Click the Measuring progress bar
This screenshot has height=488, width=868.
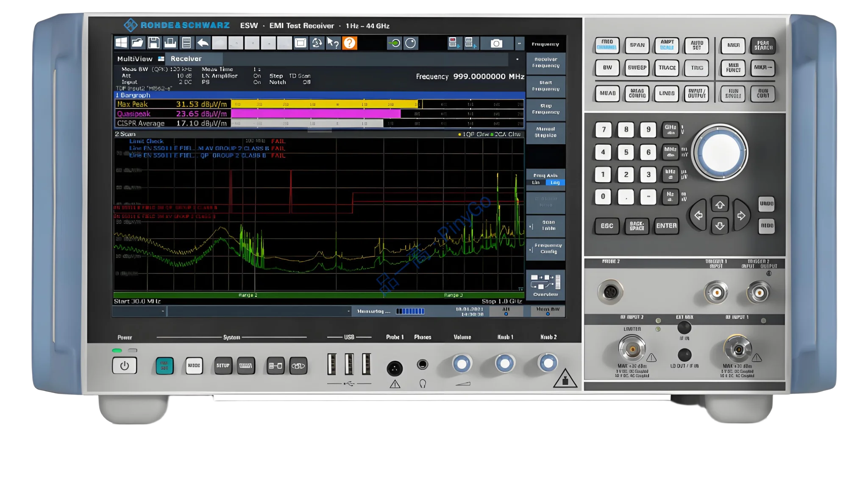[410, 312]
